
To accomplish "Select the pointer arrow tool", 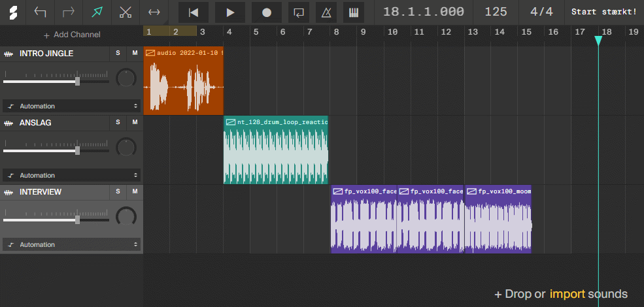I will click(x=97, y=12).
